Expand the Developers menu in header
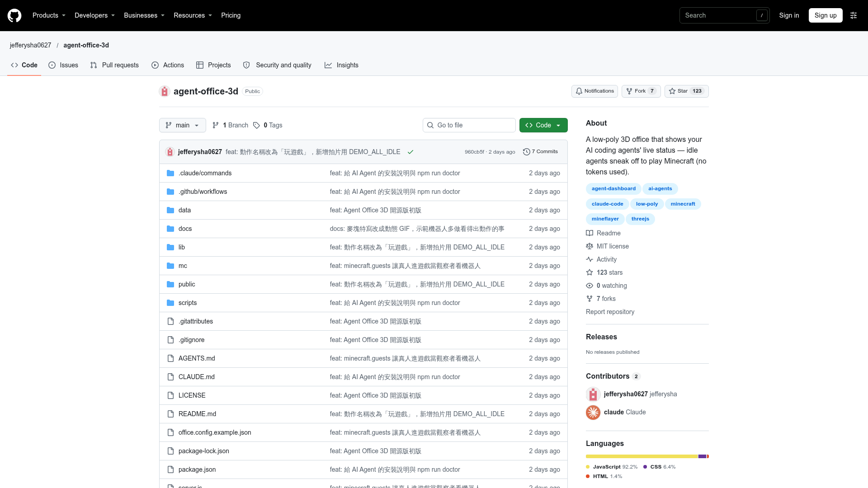This screenshot has height=488, width=868. [94, 15]
